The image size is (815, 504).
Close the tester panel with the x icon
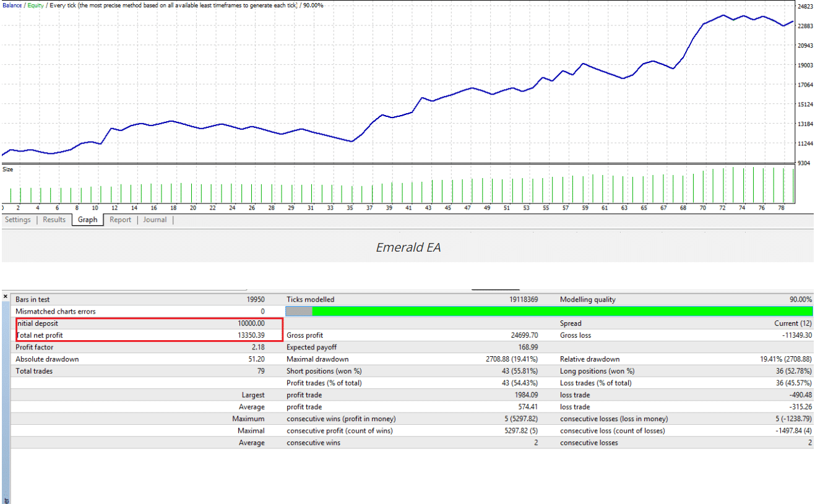tap(6, 297)
